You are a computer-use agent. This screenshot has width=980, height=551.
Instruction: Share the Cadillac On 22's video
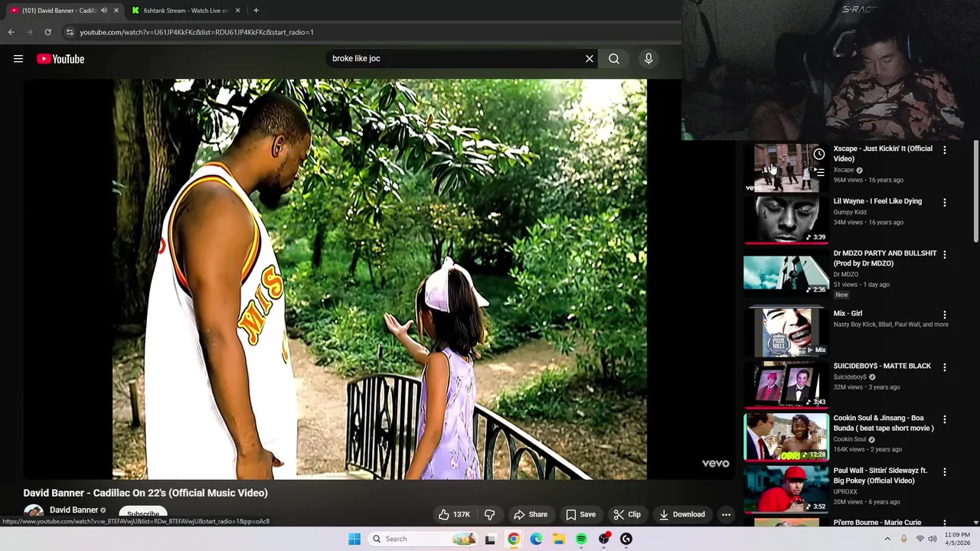click(531, 514)
